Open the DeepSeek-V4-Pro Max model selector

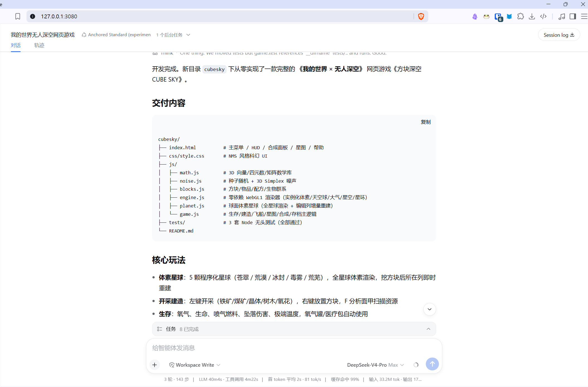pos(375,365)
